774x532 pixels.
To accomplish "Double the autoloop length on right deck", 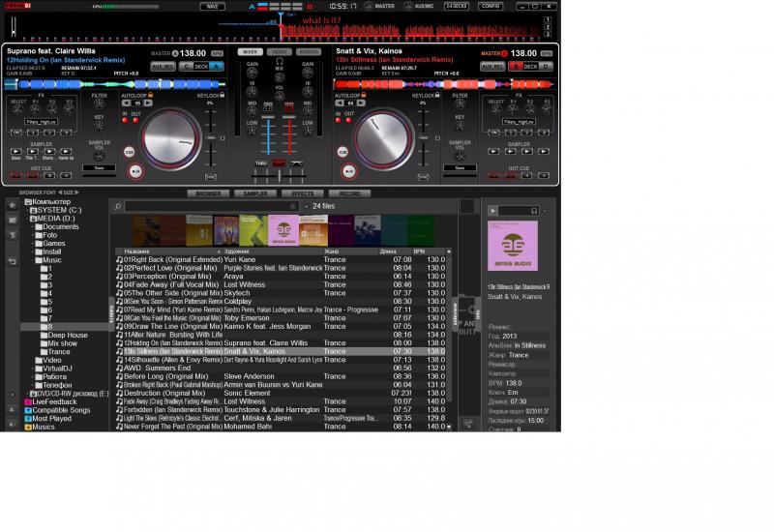I will (361, 103).
